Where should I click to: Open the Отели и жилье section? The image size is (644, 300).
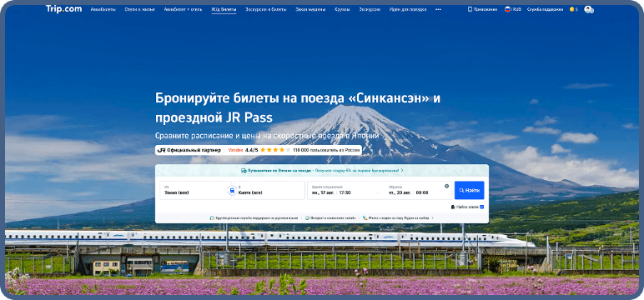point(139,9)
